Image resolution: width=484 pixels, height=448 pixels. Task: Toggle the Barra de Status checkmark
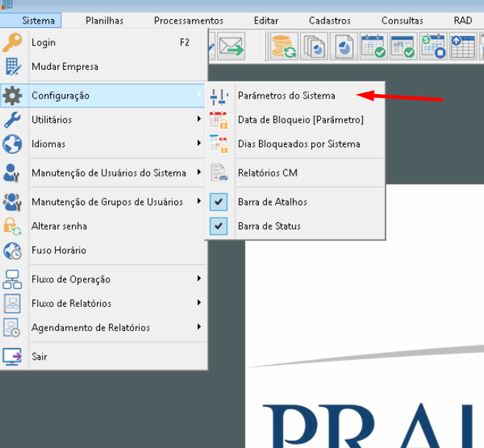tap(218, 226)
